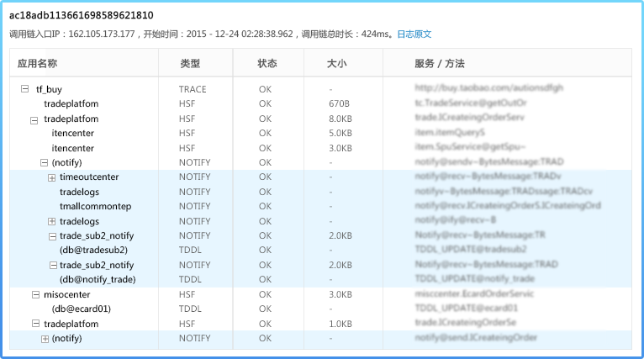644x359 pixels.
Task: Click the 类型 column header
Action: click(190, 64)
